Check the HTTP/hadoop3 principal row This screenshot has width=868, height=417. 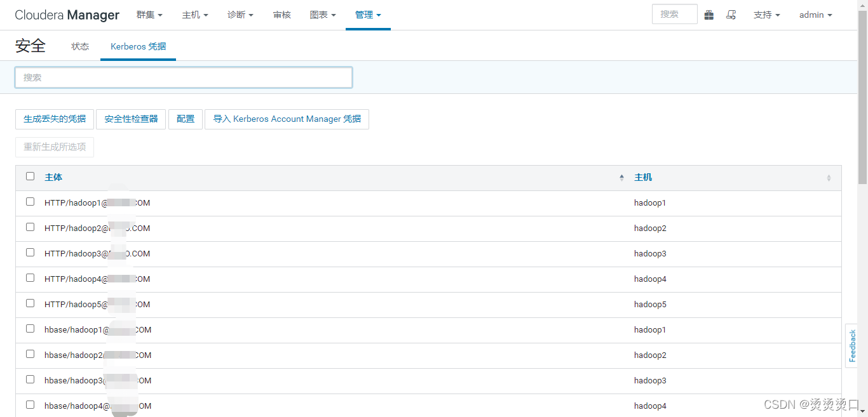(x=31, y=253)
